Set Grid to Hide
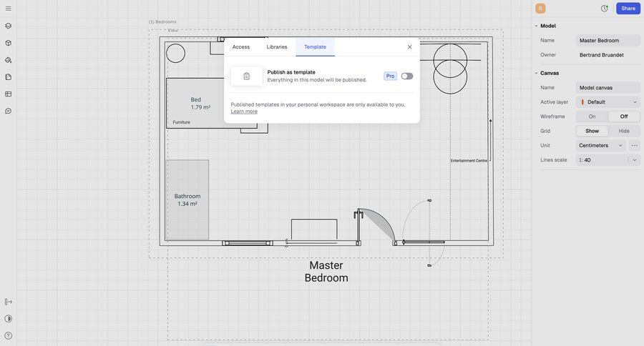 pos(624,131)
